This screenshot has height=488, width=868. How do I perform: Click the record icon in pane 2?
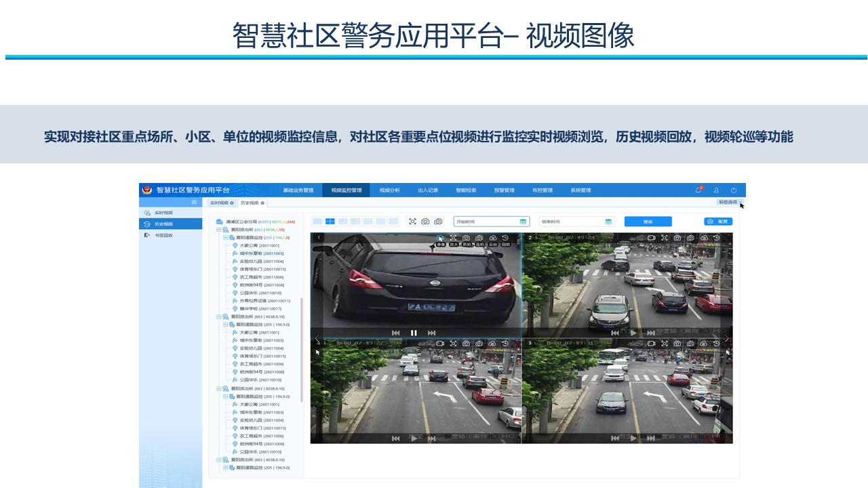(x=651, y=238)
